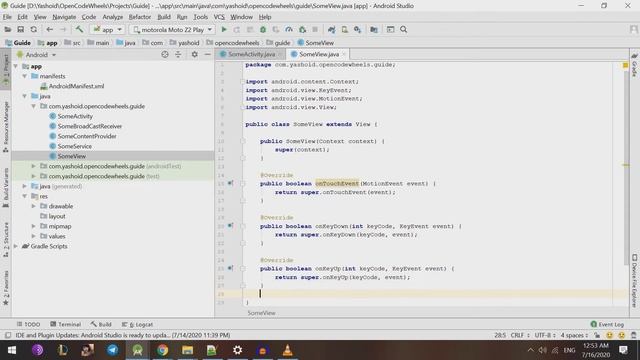Click the Debug app bug icon
Image resolution: width=640 pixels, height=360 pixels.
(x=263, y=29)
